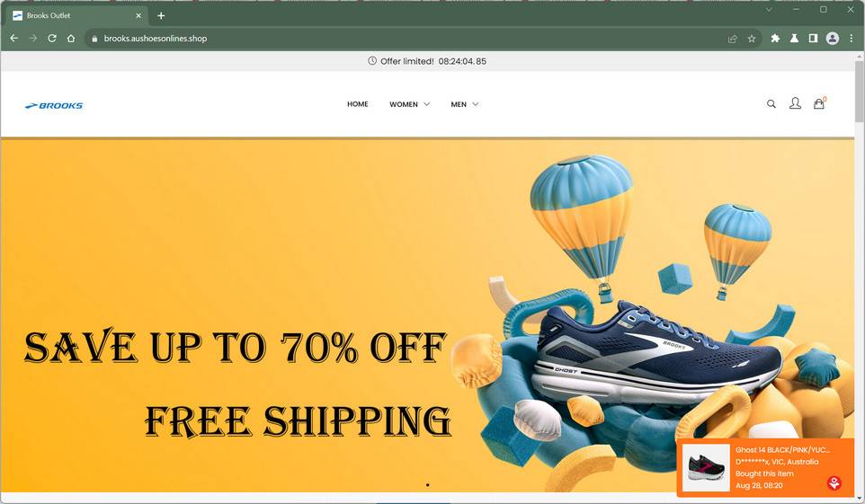The height and width of the screenshot is (504, 865).
Task: Click the address bar URL field
Action: click(408, 39)
